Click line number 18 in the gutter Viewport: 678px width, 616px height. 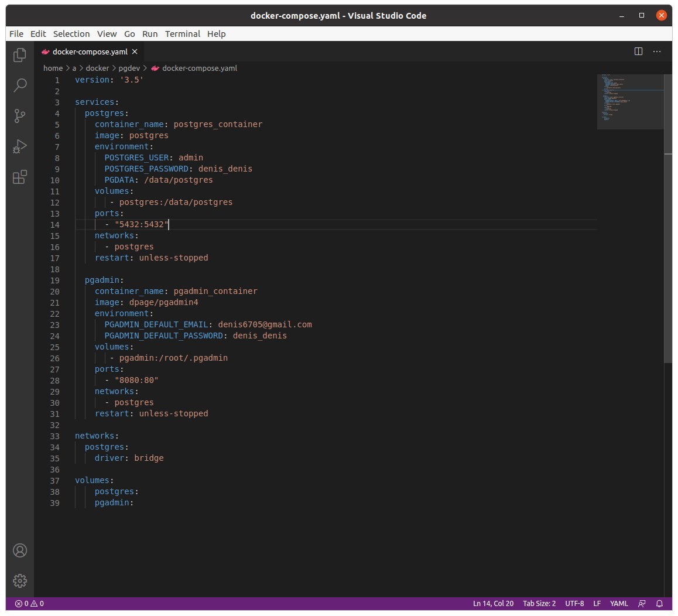pyautogui.click(x=54, y=269)
